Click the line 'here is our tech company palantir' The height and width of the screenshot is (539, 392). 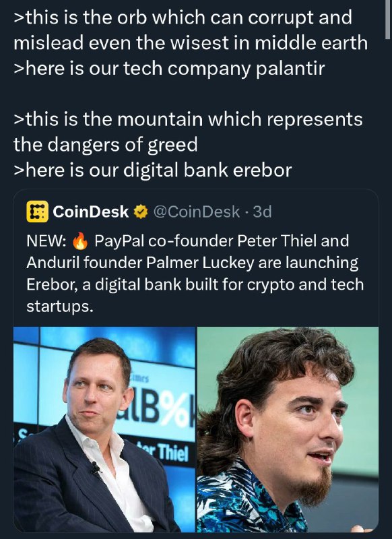[169, 69]
